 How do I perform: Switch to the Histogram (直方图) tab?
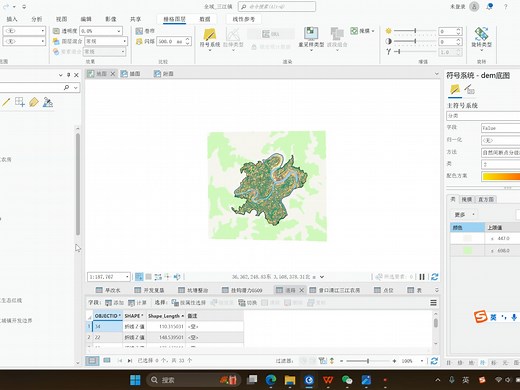pos(486,199)
